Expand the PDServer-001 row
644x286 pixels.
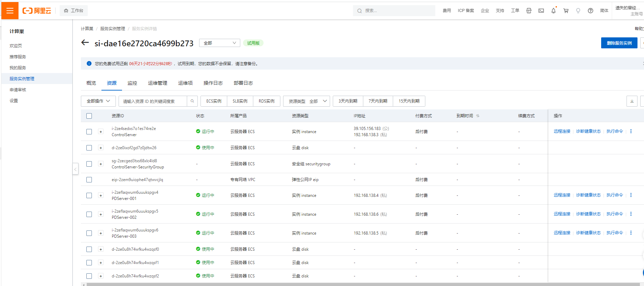(101, 195)
